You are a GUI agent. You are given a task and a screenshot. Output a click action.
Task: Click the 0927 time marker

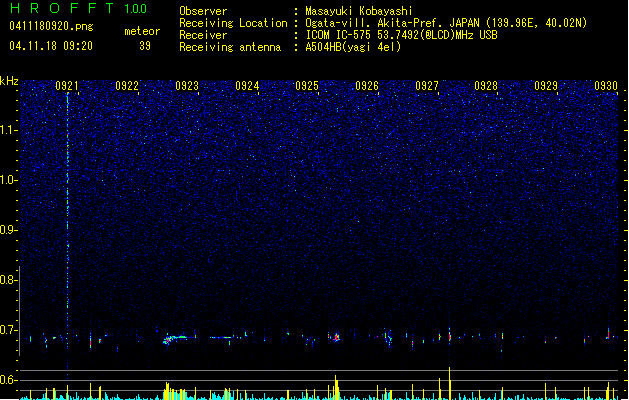[427, 86]
